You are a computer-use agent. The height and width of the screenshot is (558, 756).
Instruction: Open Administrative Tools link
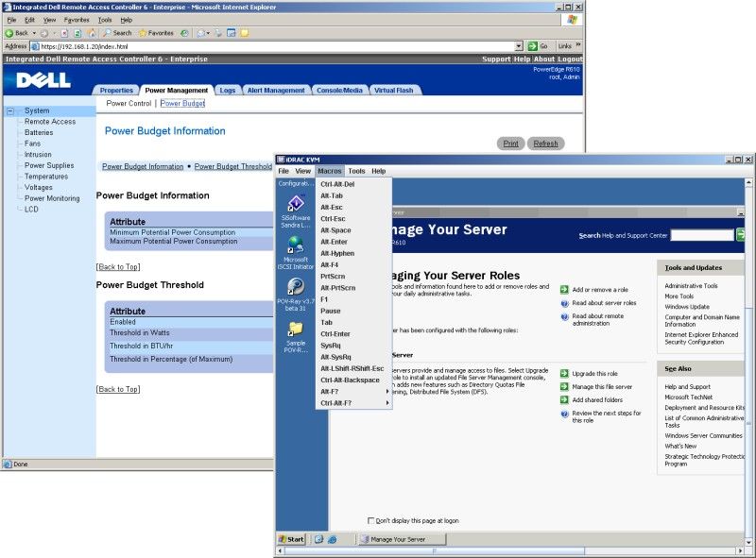pos(691,286)
